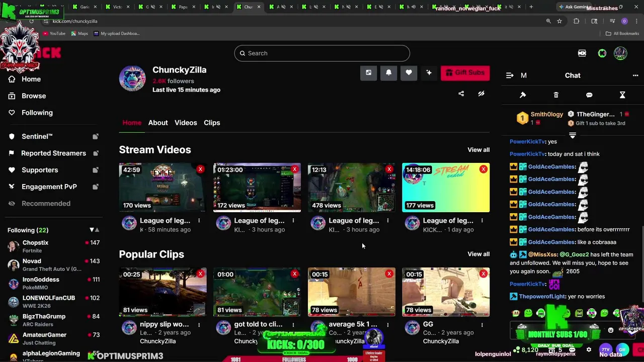Image resolution: width=644 pixels, height=362 pixels.
Task: Open chat options three-dot menu
Action: click(635, 75)
